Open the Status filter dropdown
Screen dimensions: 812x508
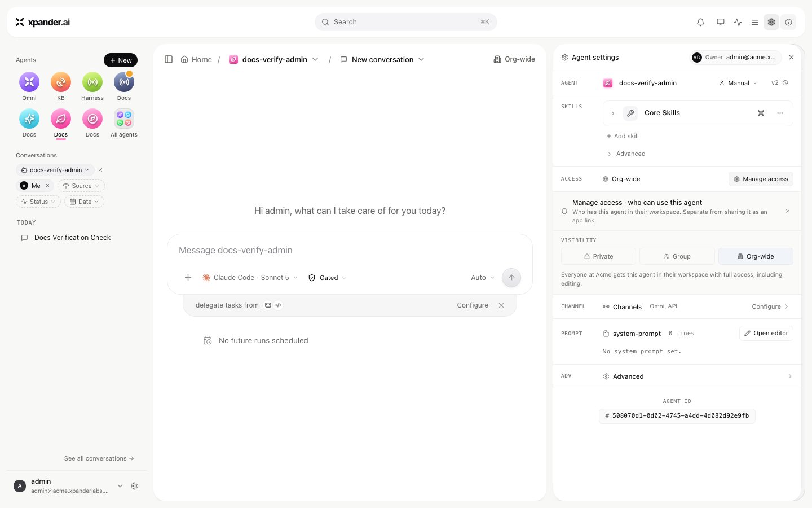pos(38,202)
